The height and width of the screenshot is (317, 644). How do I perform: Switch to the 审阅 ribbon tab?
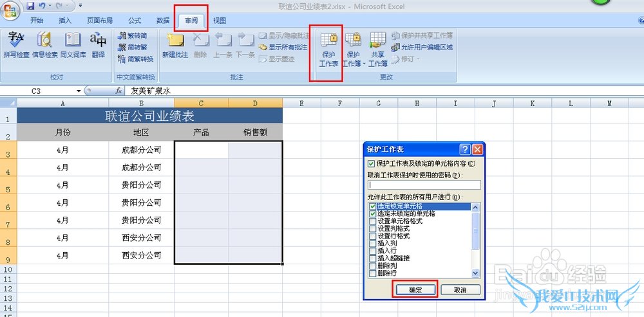(191, 21)
